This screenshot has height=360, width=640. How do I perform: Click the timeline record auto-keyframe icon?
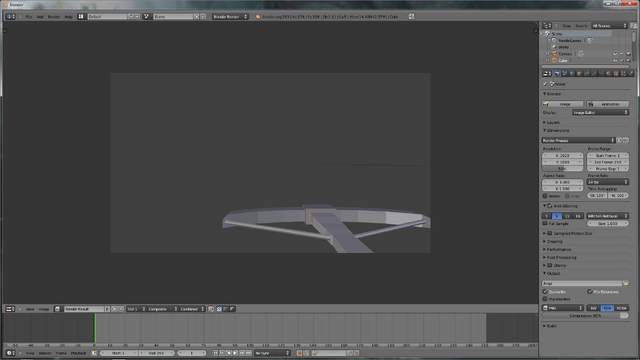tap(299, 353)
